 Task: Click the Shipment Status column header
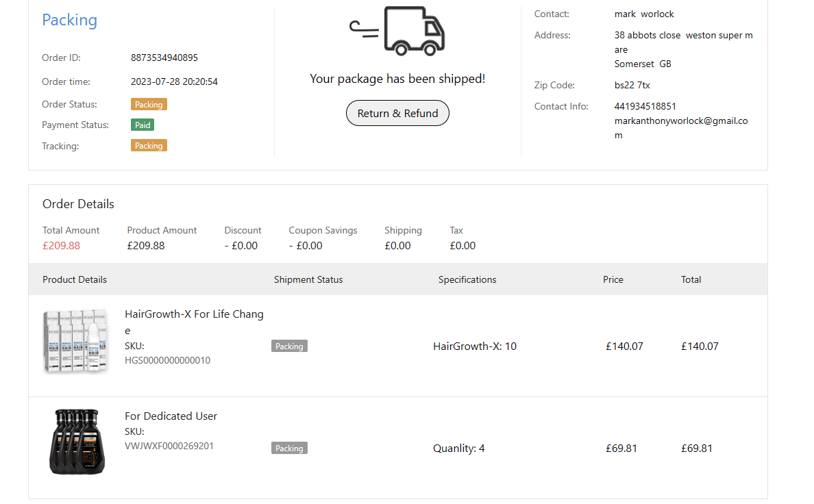308,279
